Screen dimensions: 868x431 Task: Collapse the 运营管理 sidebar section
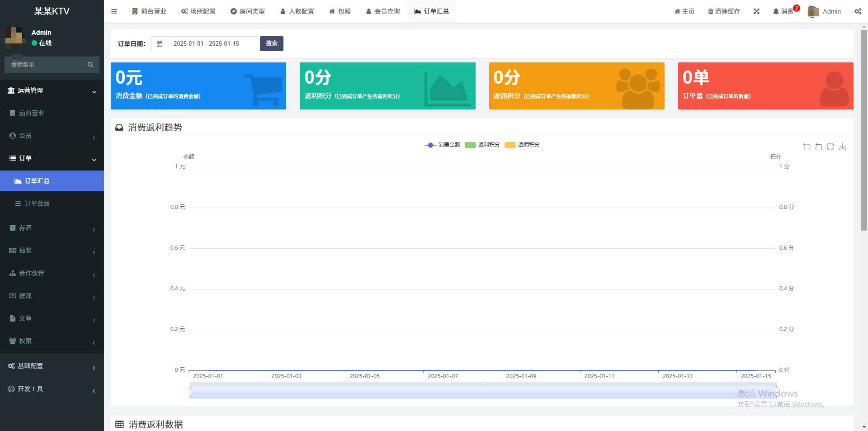pos(52,91)
